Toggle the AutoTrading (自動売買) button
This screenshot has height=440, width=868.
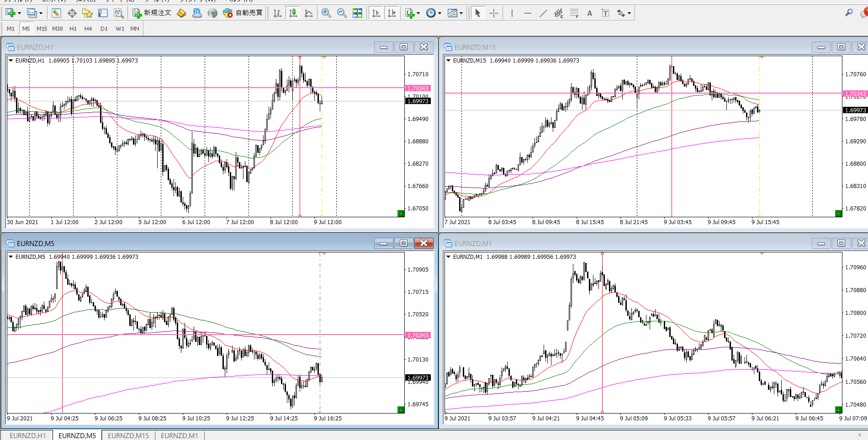point(243,13)
